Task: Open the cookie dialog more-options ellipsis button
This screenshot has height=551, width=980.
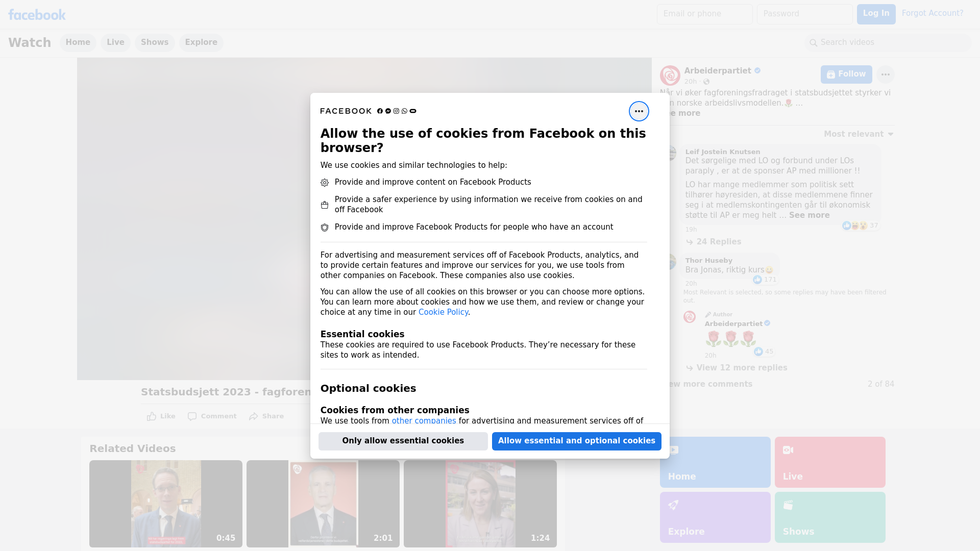Action: point(639,111)
